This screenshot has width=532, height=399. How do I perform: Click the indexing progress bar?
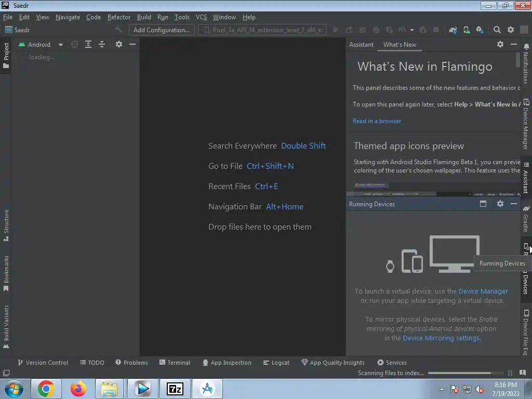coord(465,373)
